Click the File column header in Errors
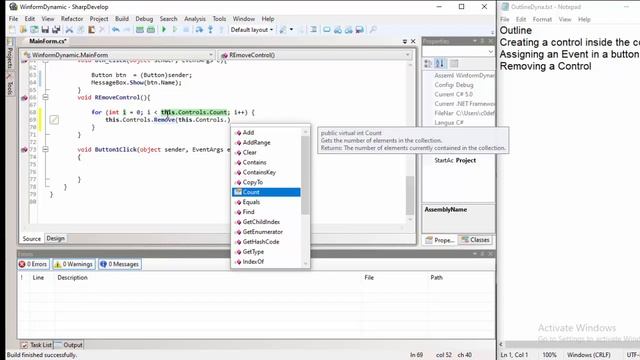Viewport: 640px width, 360px height. [x=369, y=278]
